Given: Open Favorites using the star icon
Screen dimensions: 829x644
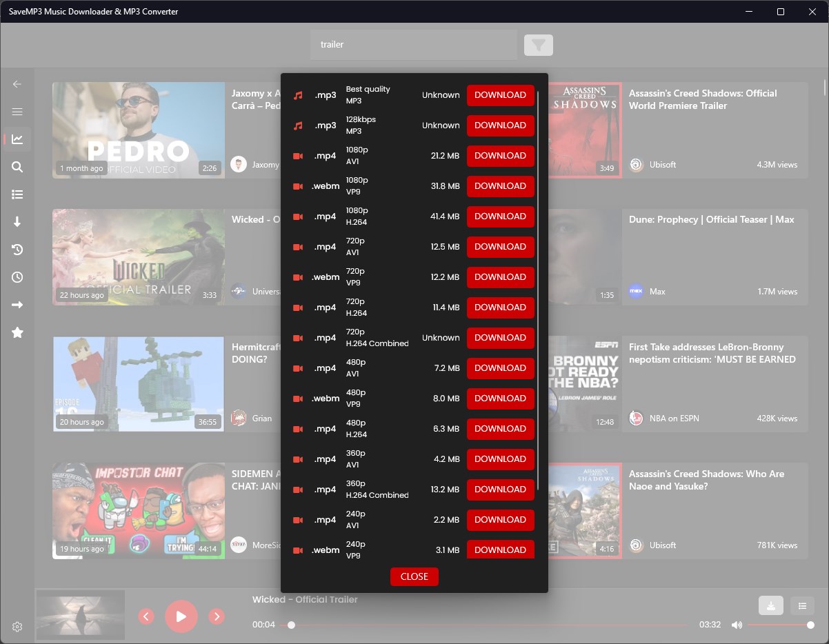Looking at the screenshot, I should (17, 332).
